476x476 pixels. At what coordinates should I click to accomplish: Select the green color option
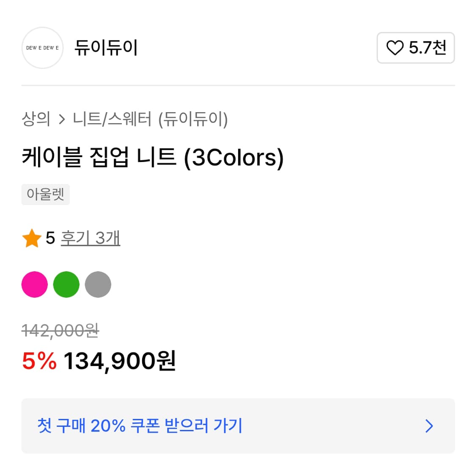tap(66, 284)
